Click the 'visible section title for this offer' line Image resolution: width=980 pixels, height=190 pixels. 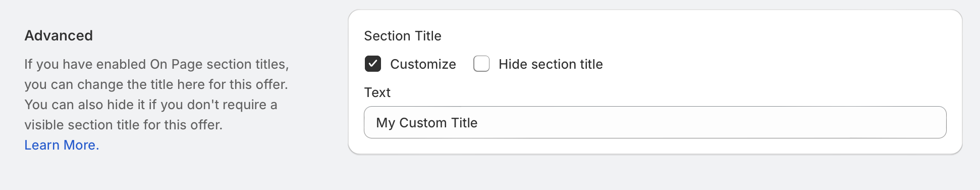point(123,125)
